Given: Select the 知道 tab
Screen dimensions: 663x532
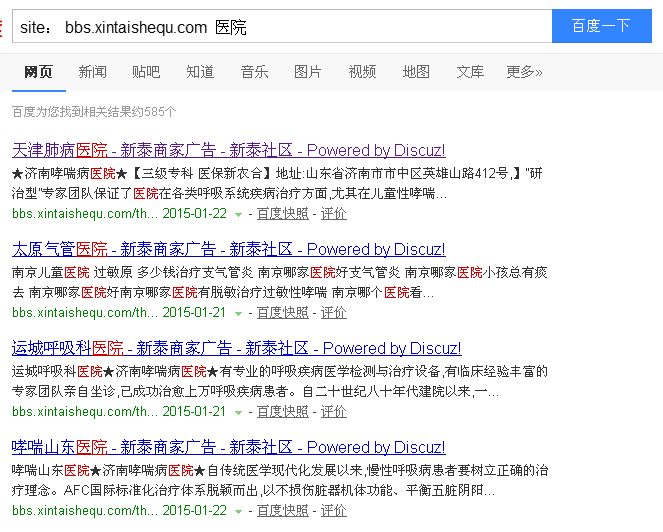Looking at the screenshot, I should tap(200, 72).
